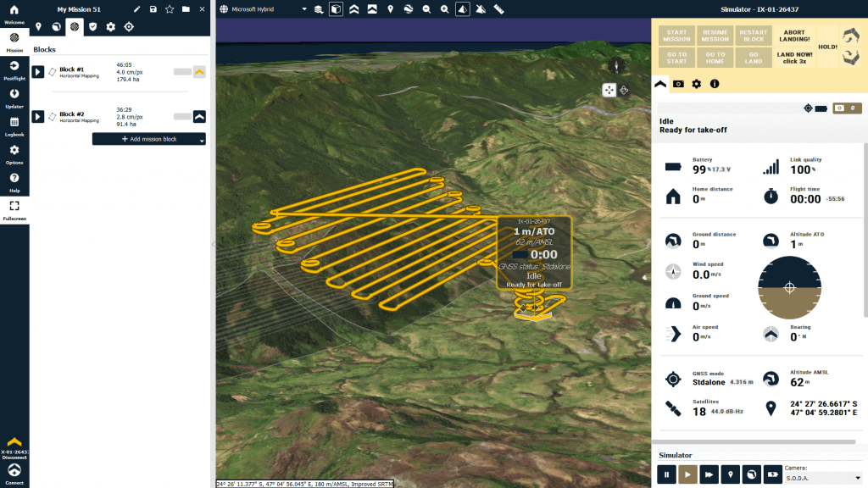Click the camera icon in the flight panel
Viewport: 868px width, 488px height.
678,84
